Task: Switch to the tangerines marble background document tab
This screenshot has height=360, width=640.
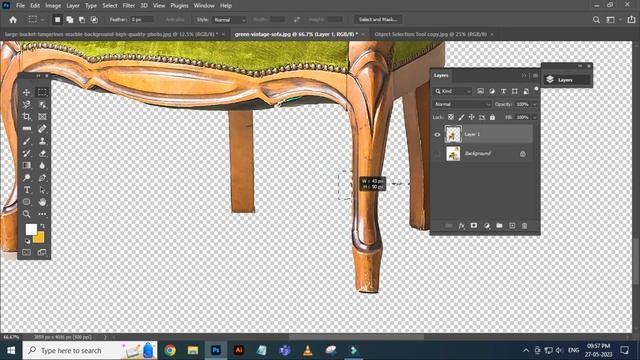Action: (x=112, y=34)
